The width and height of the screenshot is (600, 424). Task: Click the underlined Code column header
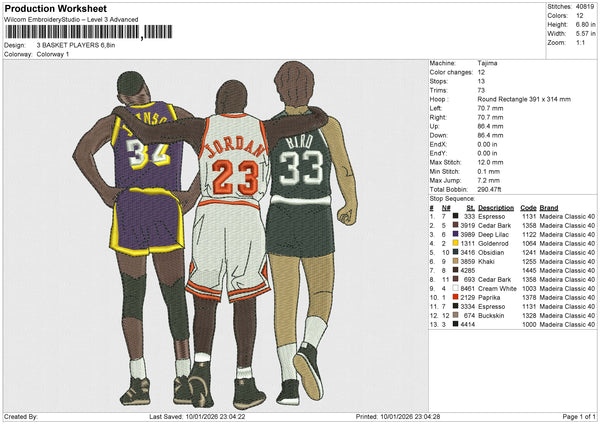[528, 208]
